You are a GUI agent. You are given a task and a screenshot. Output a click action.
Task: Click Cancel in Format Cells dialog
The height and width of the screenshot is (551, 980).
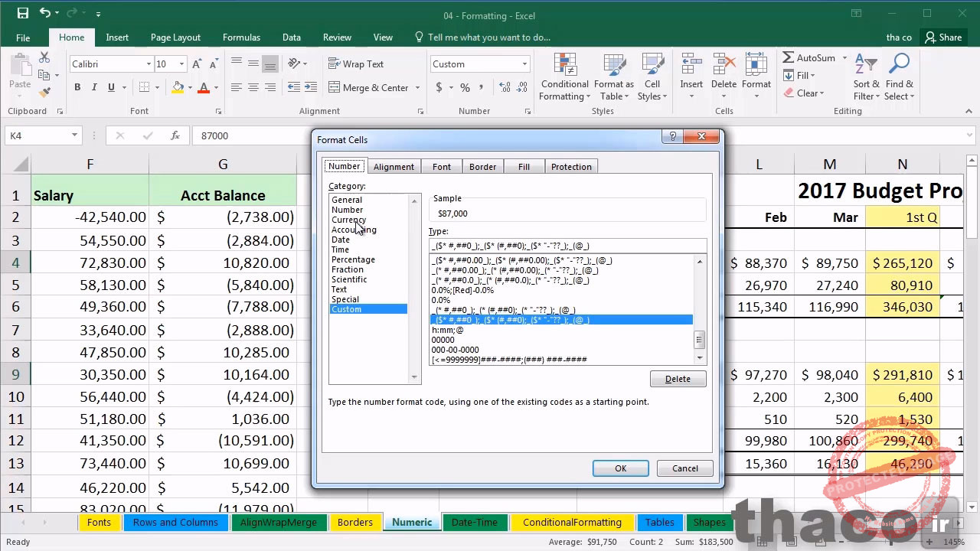coord(685,468)
